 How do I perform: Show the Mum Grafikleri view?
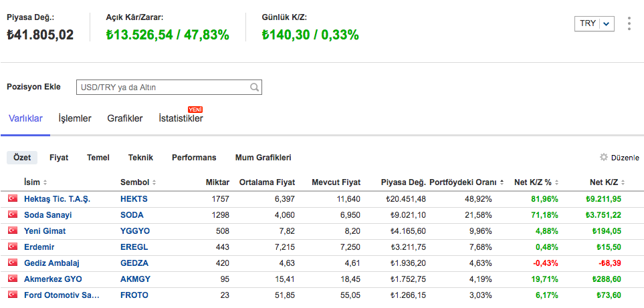pyautogui.click(x=263, y=158)
